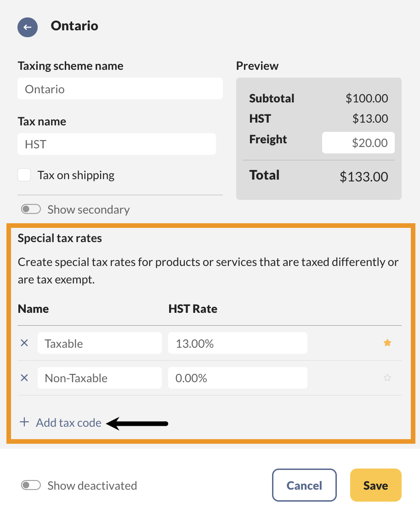The height and width of the screenshot is (520, 420).
Task: Click the Non-Taxable name input field
Action: coord(99,378)
